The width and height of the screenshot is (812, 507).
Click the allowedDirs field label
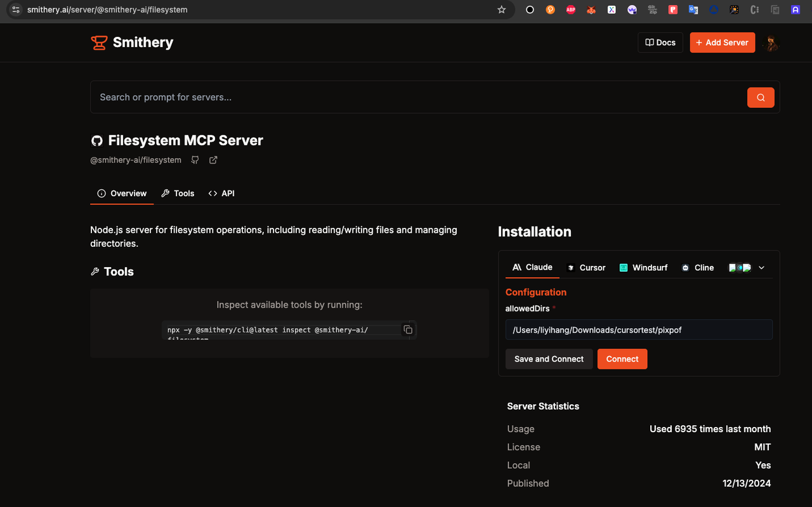tap(527, 308)
